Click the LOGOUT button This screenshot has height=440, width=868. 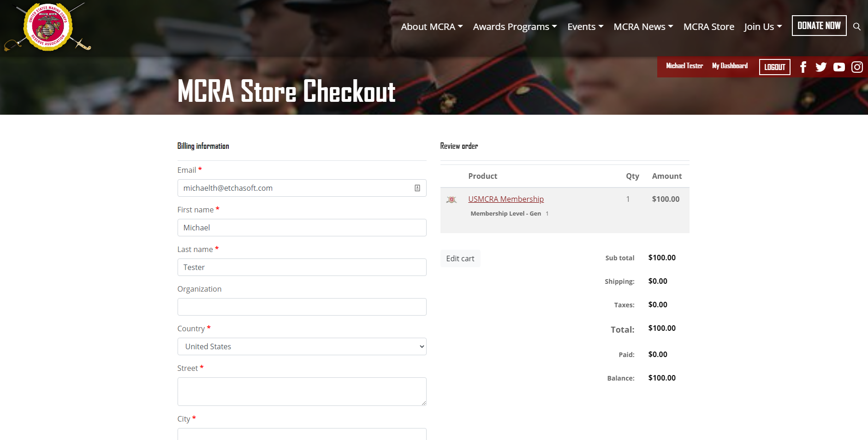pyautogui.click(x=775, y=67)
